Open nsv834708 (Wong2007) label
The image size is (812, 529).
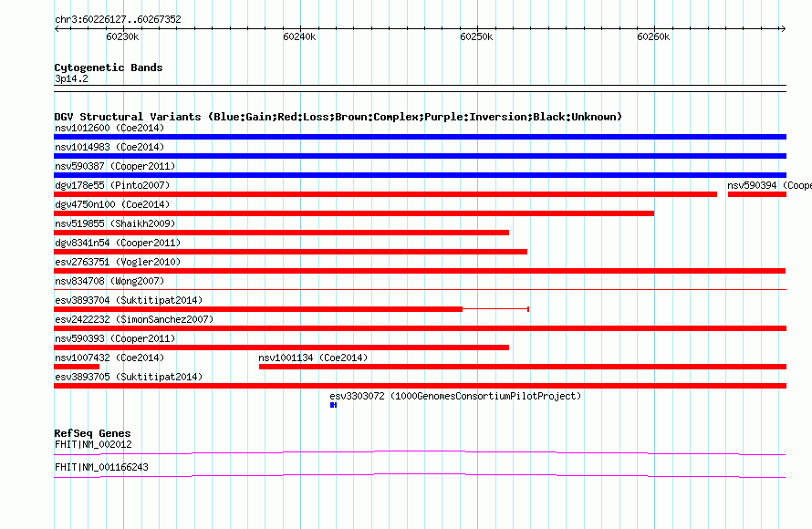(x=109, y=281)
